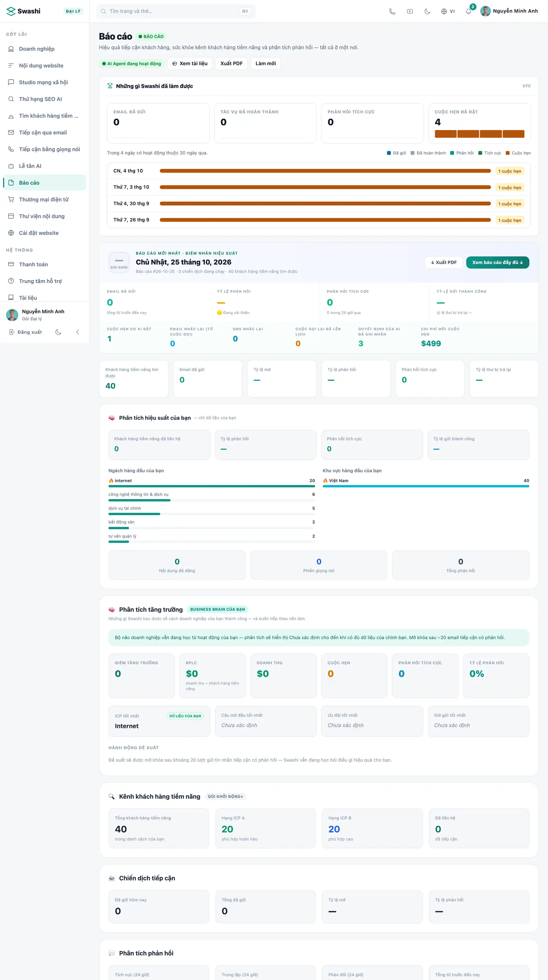
Task: Open Doanh nghiệp in sidebar
Action: (45, 49)
